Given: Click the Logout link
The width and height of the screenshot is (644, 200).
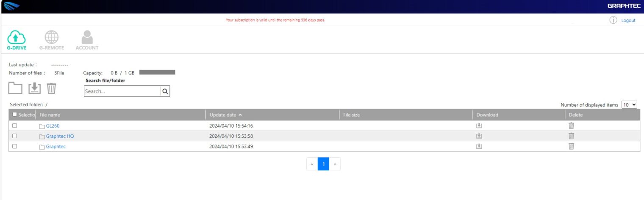Looking at the screenshot, I should (x=628, y=20).
